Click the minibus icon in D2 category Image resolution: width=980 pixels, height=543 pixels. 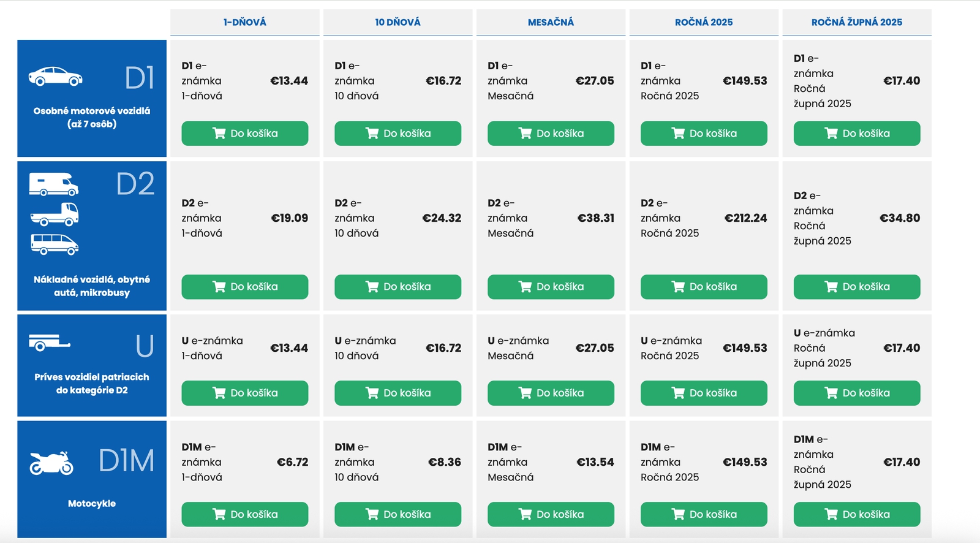pyautogui.click(x=55, y=244)
